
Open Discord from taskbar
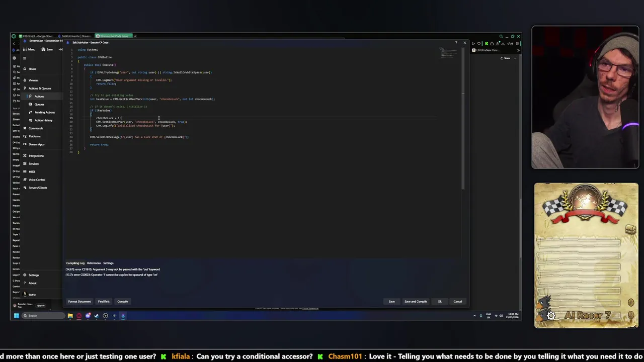coord(88,316)
